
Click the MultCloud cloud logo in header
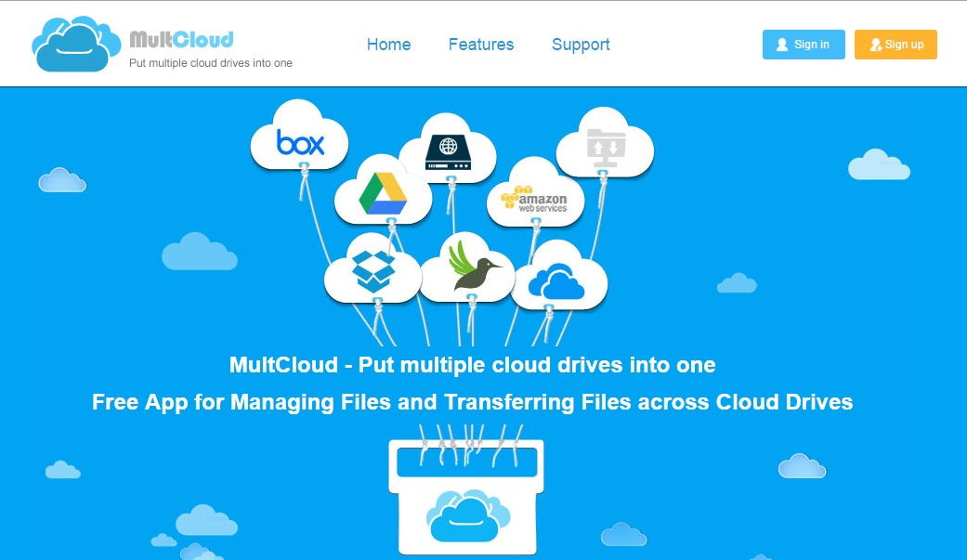[x=76, y=45]
